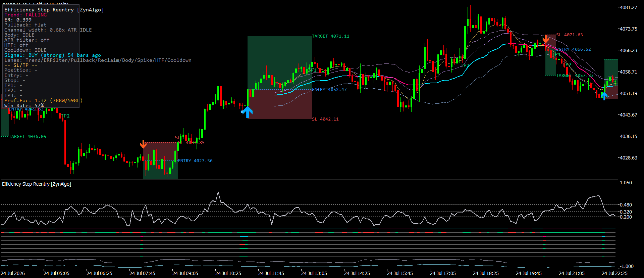Screen dimensions: 644x278
Task: Click the 4066.23 price axis label
Action: 629,50
